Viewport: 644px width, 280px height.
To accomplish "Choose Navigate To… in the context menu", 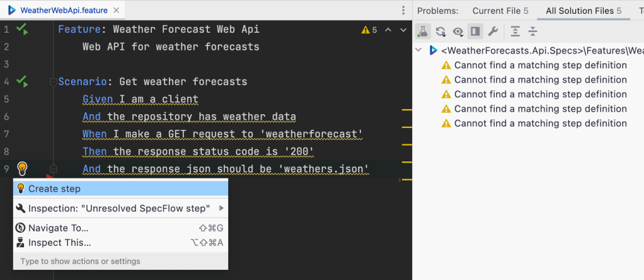I will (58, 228).
